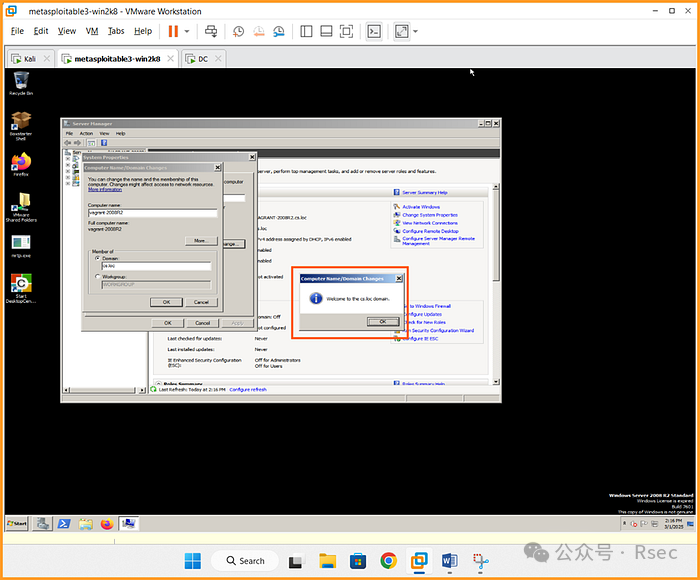Click PowerShell icon in guest taskbar
Image resolution: width=700 pixels, height=580 pixels.
click(62, 523)
